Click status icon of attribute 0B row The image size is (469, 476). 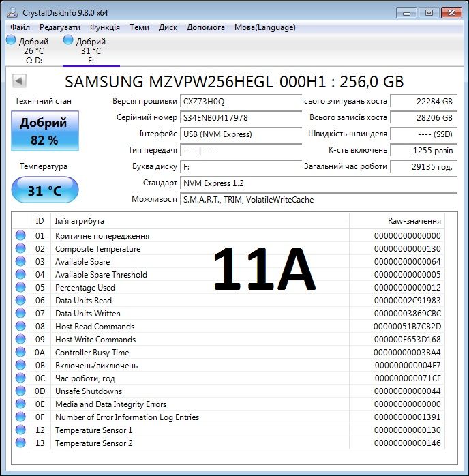click(x=20, y=365)
